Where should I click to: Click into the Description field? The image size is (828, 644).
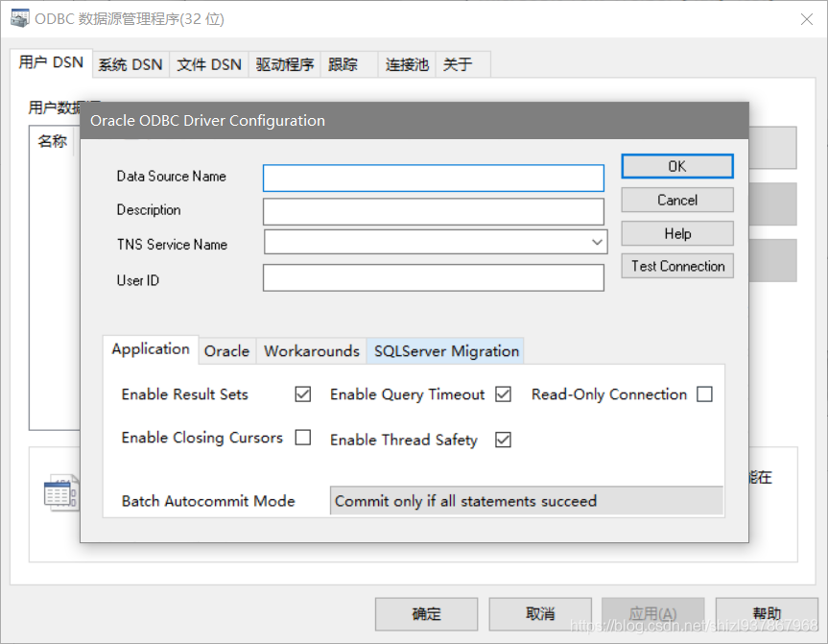coord(434,212)
